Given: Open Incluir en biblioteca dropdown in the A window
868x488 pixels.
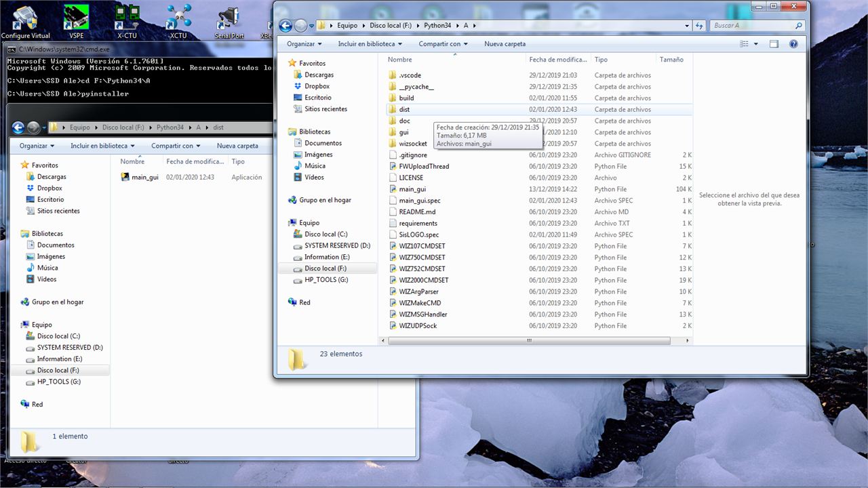Looking at the screenshot, I should (370, 44).
